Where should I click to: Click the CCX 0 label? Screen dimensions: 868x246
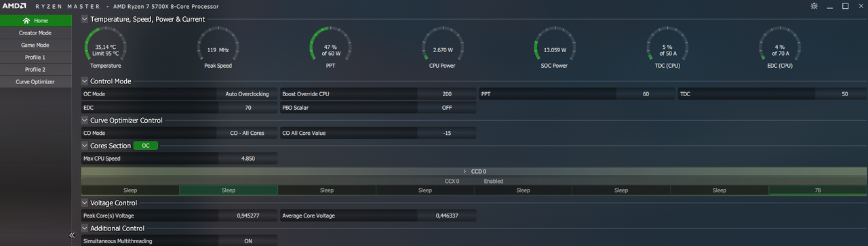(452, 181)
